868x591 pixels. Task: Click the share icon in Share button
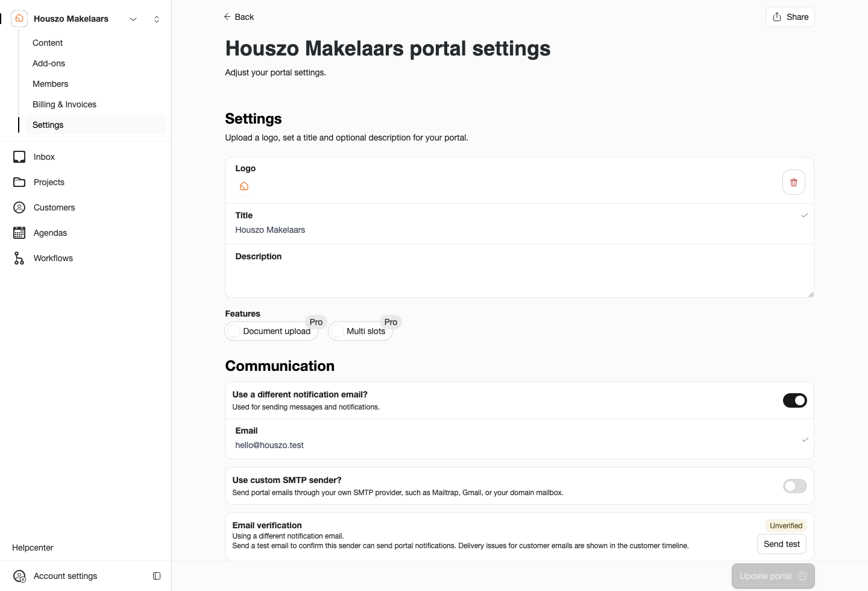click(777, 17)
